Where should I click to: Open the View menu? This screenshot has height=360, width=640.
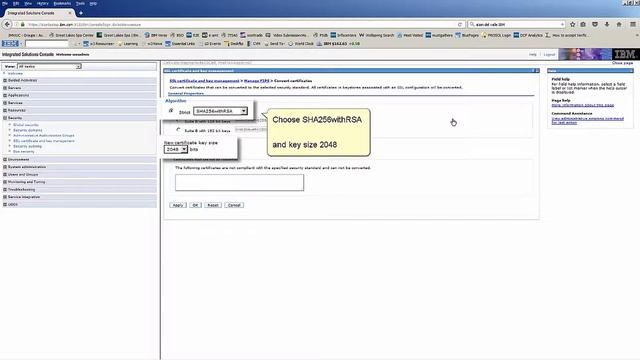(x=28, y=3)
